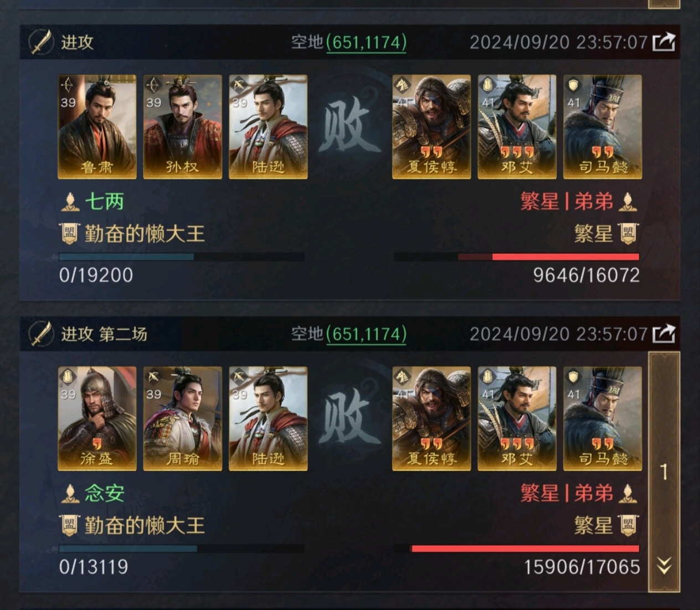Tap enemy player name 繁星|弟弟 in first report
This screenshot has width=700, height=610.
(567, 202)
